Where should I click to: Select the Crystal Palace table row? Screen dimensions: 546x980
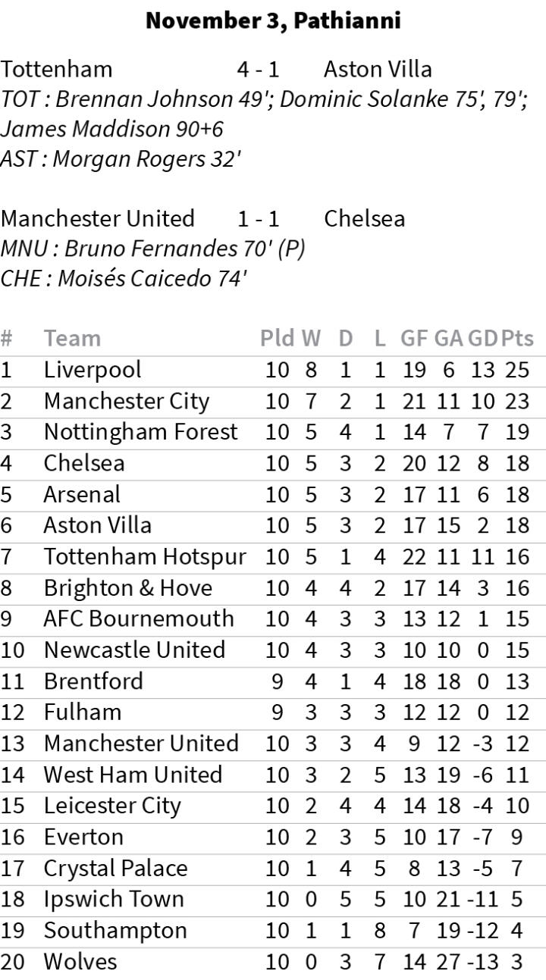click(273, 869)
